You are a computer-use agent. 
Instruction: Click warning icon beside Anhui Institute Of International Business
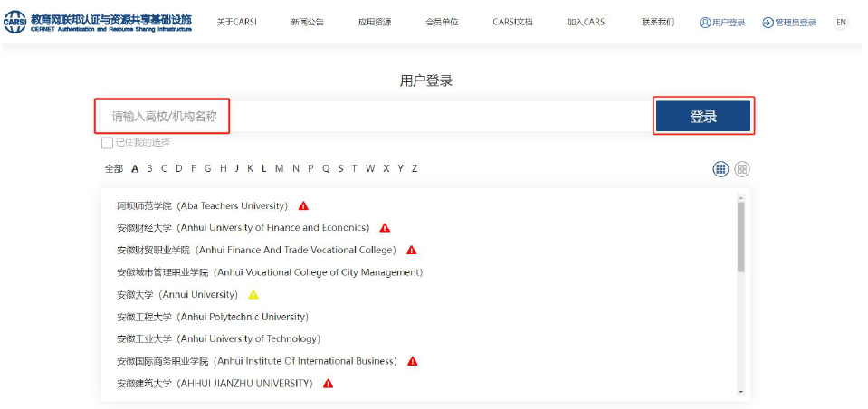(x=413, y=361)
